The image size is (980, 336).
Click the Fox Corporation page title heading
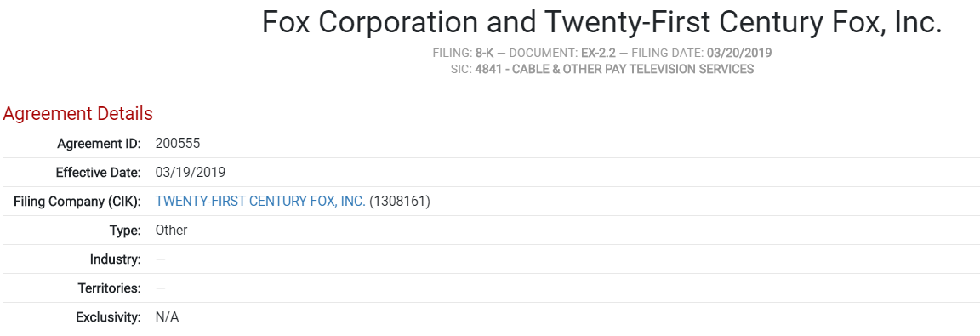click(x=601, y=23)
